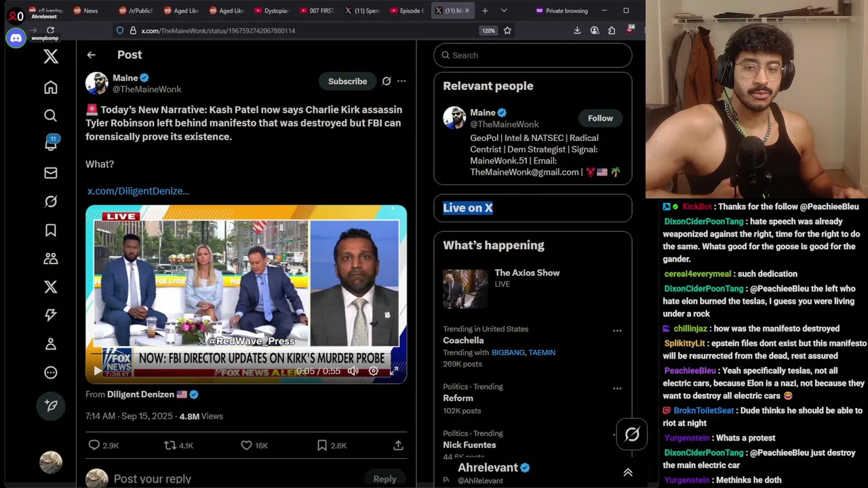Open Nick Fuentes trending topic
Image resolution: width=868 pixels, height=488 pixels.
[469, 445]
